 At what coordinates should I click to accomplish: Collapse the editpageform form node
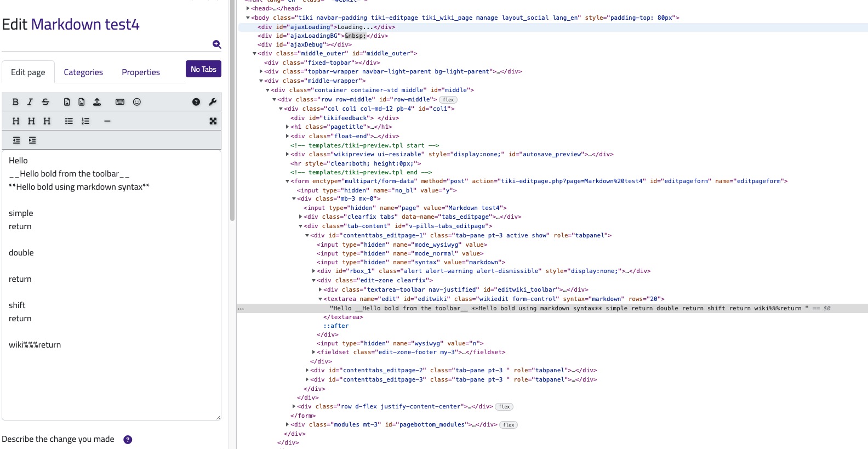tap(287, 181)
